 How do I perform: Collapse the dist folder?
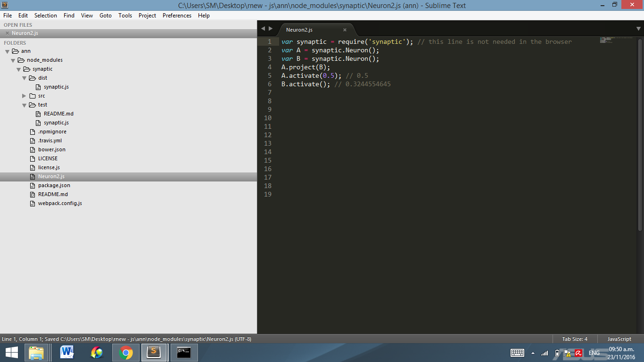(x=24, y=78)
